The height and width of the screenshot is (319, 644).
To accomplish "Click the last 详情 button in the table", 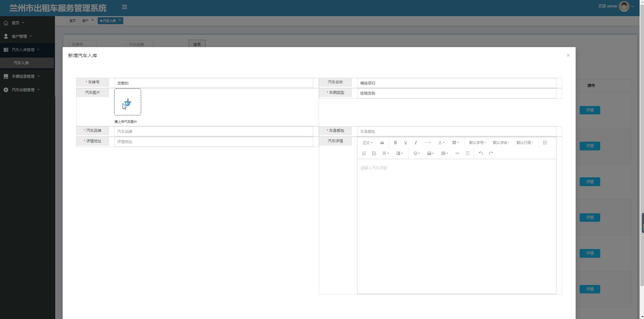I will click(590, 289).
